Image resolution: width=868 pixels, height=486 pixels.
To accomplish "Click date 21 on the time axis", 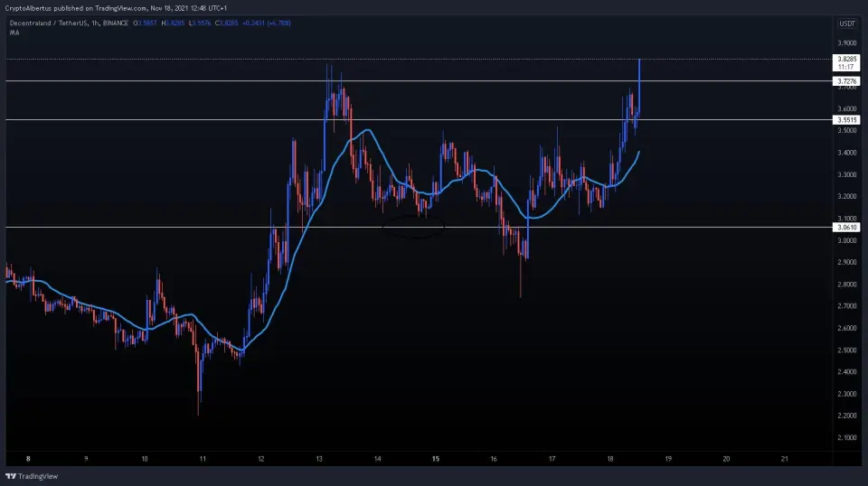I will click(x=784, y=459).
